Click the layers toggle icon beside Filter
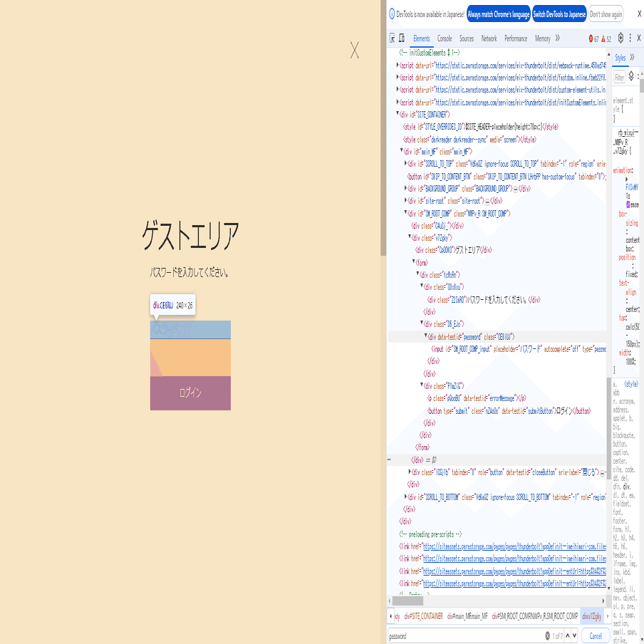 pyautogui.click(x=631, y=76)
